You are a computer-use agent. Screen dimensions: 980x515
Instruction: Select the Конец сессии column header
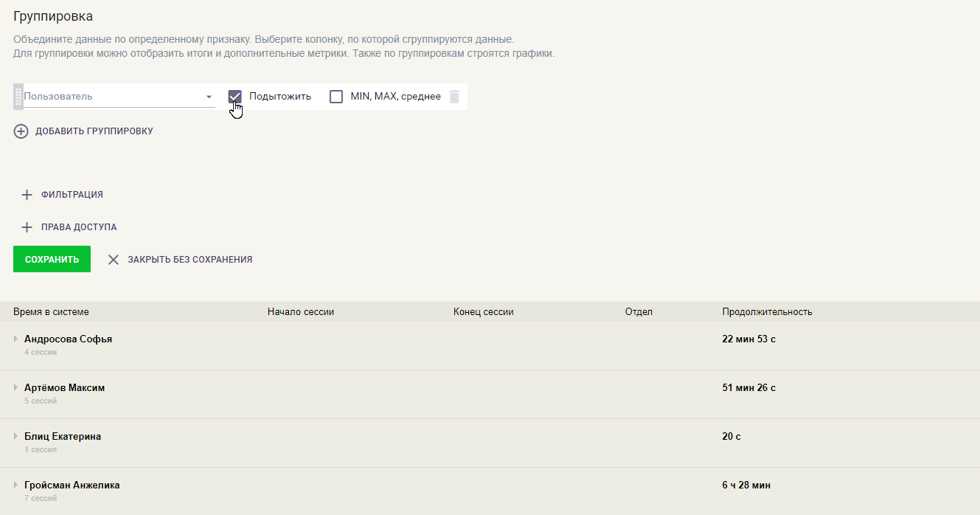click(483, 312)
